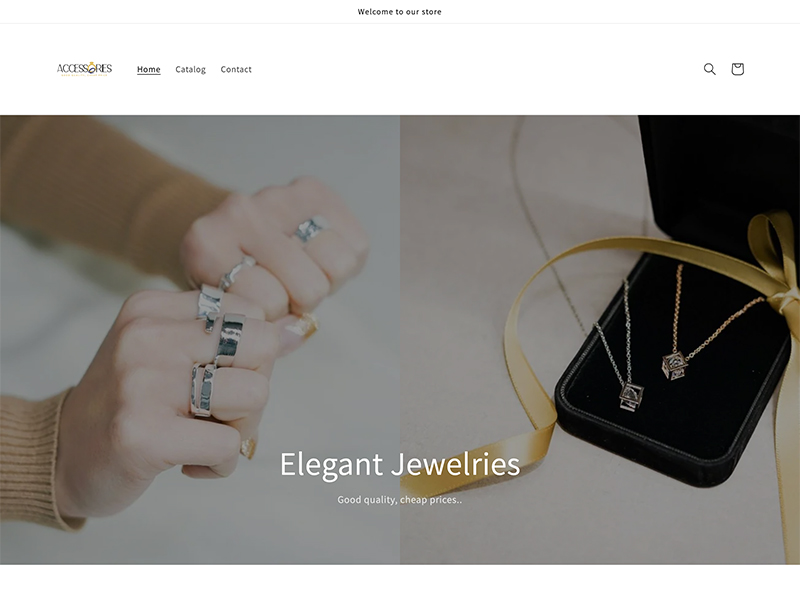Click the Good quality, cheap prices subtitle
The height and width of the screenshot is (600, 800).
pyautogui.click(x=400, y=500)
